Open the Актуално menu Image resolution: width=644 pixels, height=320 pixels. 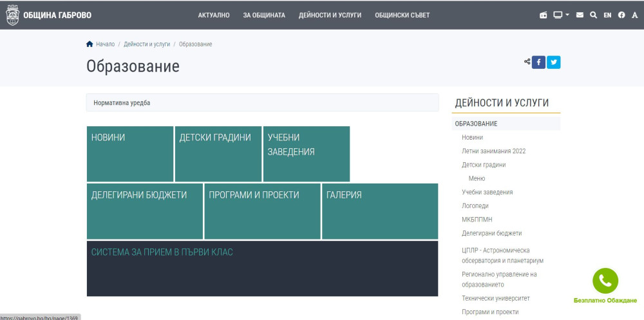click(x=214, y=15)
